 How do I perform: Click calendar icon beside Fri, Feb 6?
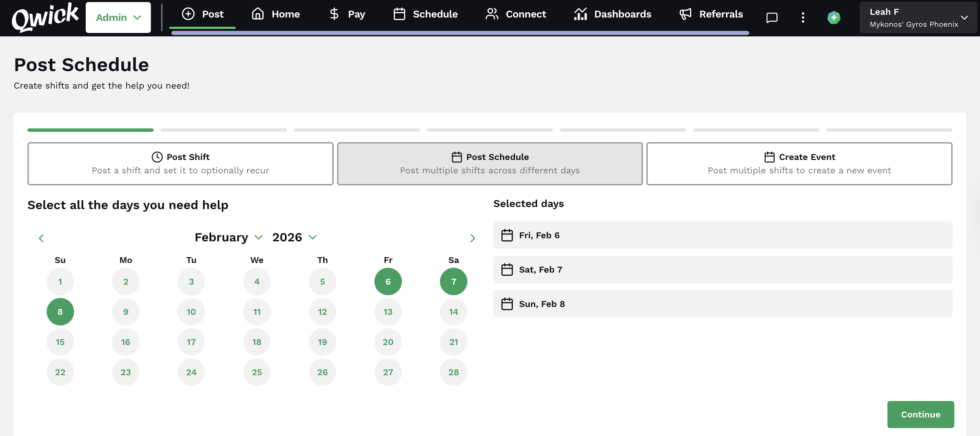coord(507,235)
